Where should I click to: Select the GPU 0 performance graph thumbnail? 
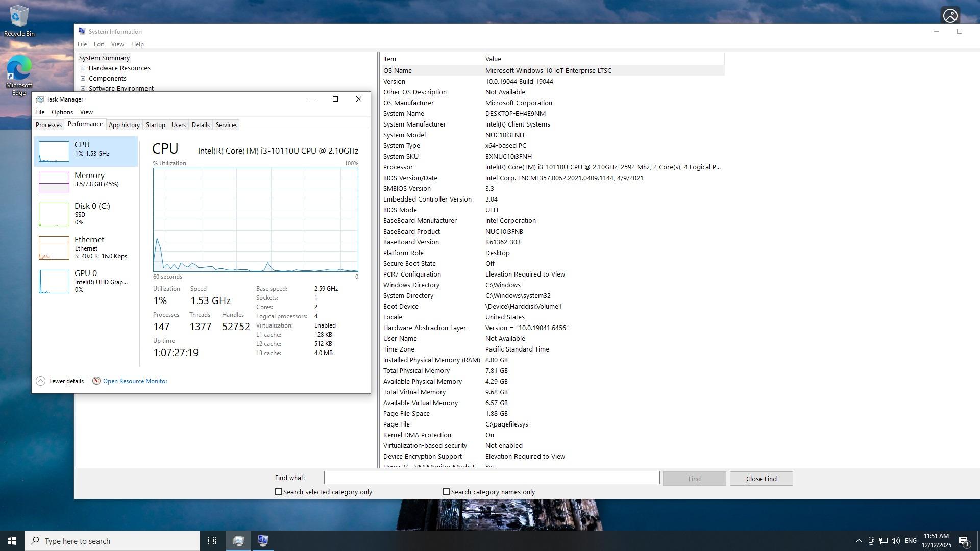click(54, 282)
